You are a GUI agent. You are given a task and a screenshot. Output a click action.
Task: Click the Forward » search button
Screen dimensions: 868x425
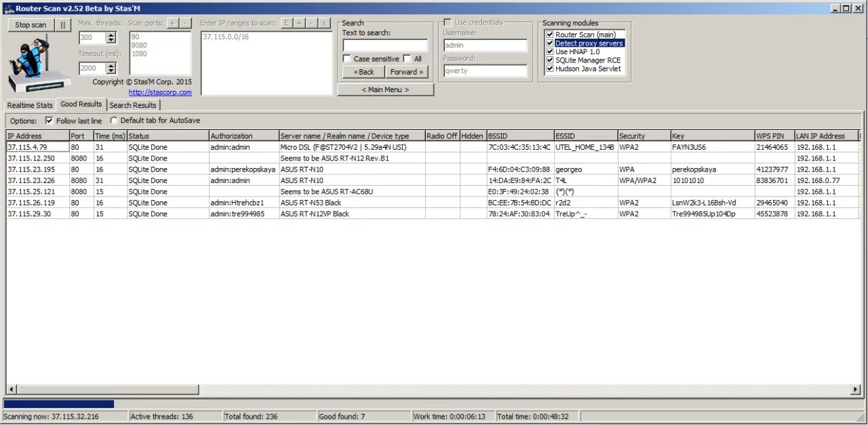pos(407,72)
